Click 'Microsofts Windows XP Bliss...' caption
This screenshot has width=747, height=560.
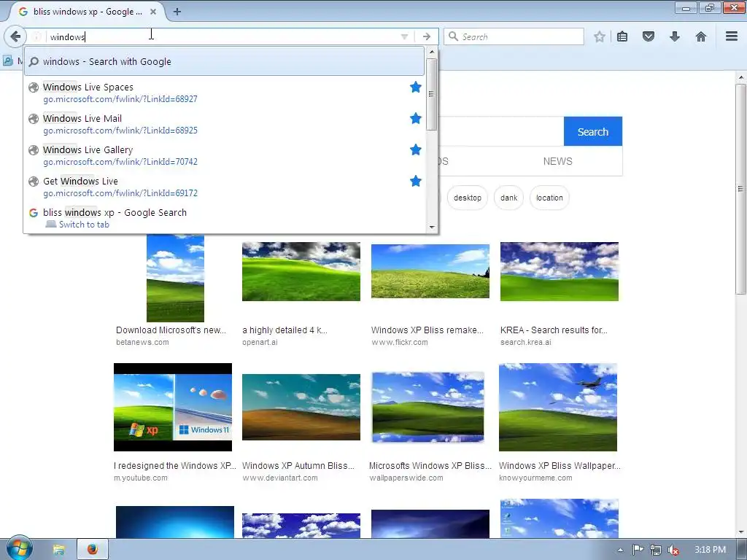pyautogui.click(x=430, y=466)
